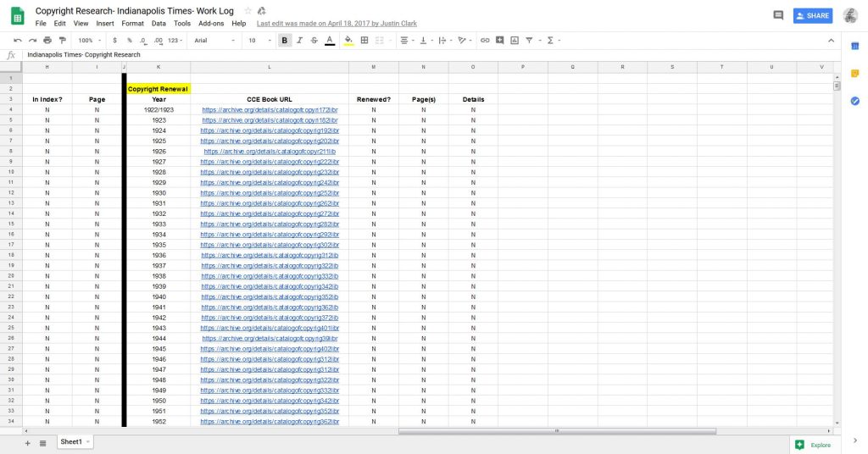Open horizontal align dropdown
The image size is (868, 454).
(x=407, y=41)
